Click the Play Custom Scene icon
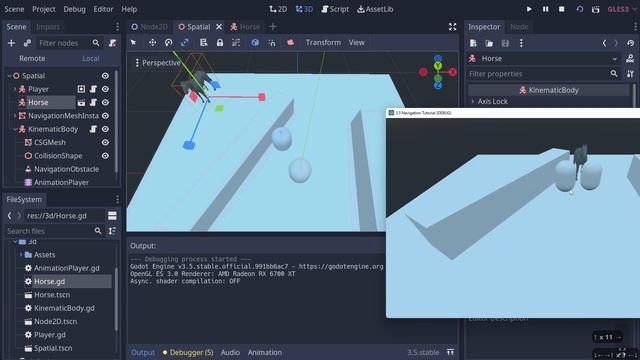The height and width of the screenshot is (360, 640). (596, 9)
